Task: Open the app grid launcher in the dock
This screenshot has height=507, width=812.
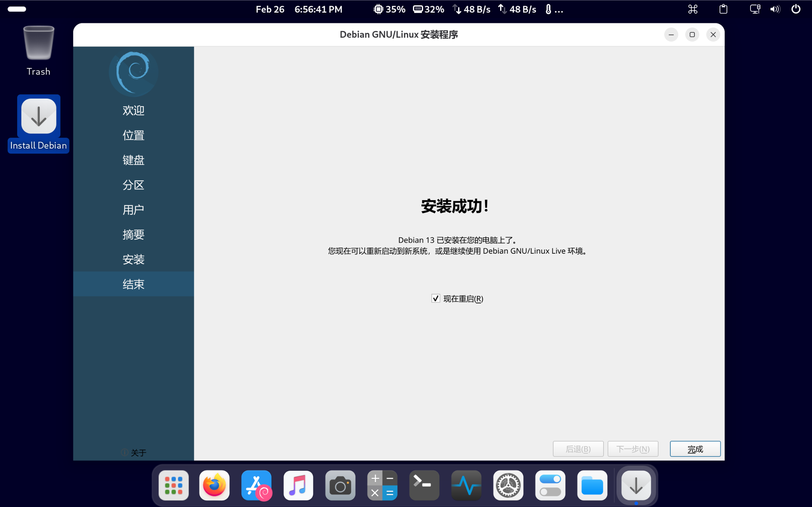Action: click(x=174, y=485)
